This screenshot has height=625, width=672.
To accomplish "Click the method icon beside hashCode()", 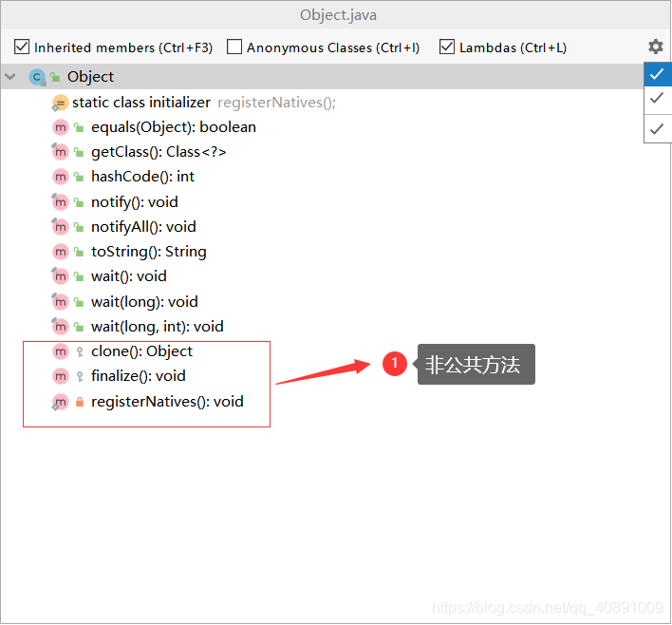I will pyautogui.click(x=61, y=177).
